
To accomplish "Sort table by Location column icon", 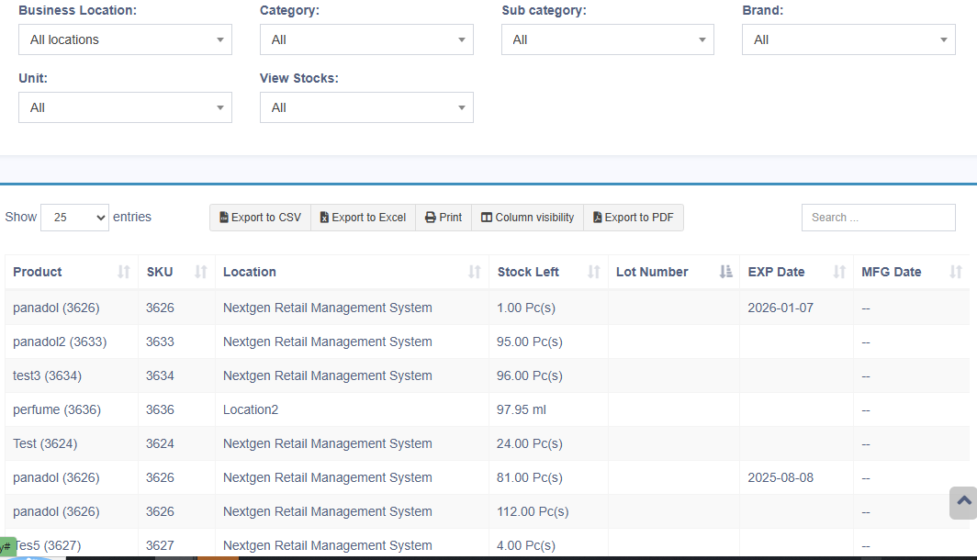I will (x=475, y=272).
